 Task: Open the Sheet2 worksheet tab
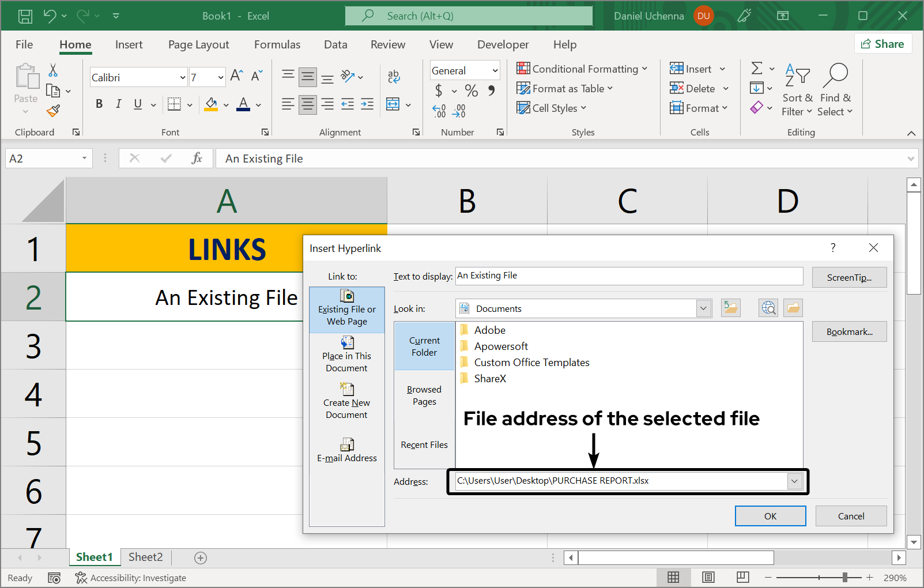click(x=145, y=557)
